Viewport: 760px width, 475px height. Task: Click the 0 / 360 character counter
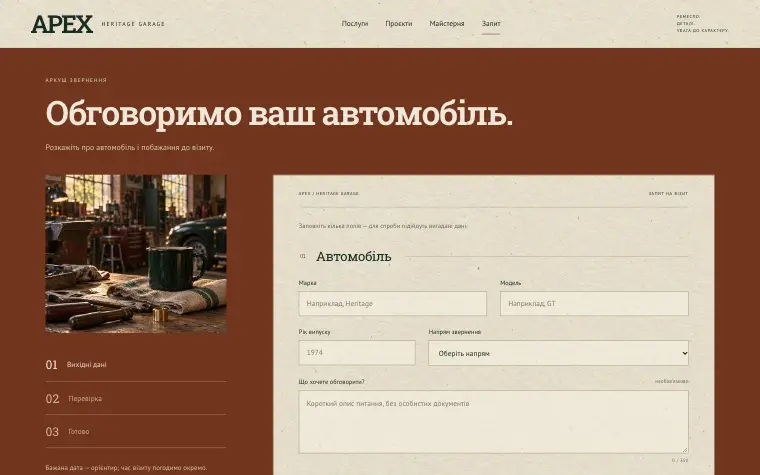point(680,460)
